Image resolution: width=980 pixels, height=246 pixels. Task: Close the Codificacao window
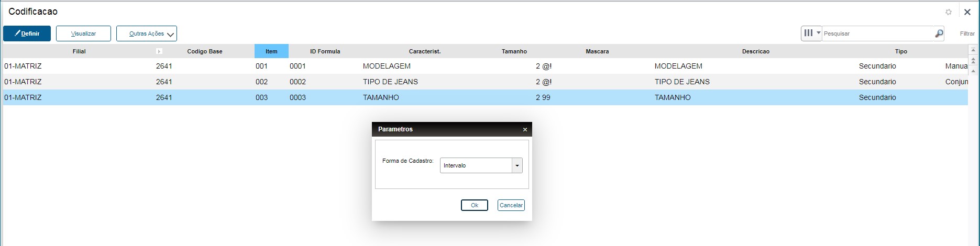[967, 12]
